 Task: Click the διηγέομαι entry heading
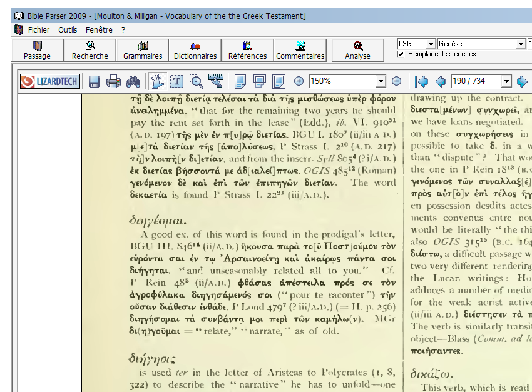pyautogui.click(x=158, y=221)
